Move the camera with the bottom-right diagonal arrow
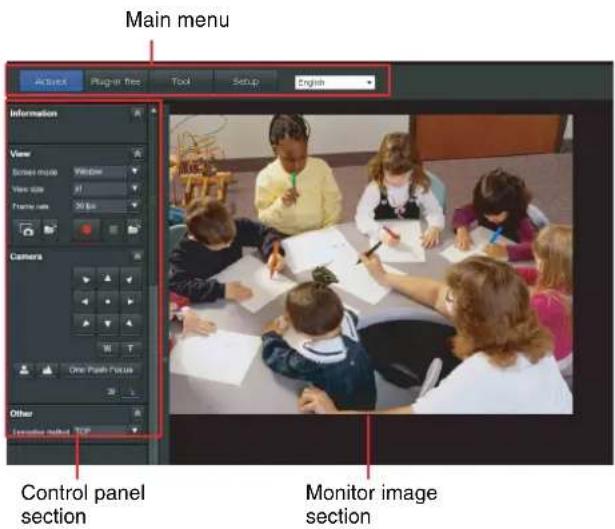This screenshot has width=615, height=529. (130, 324)
